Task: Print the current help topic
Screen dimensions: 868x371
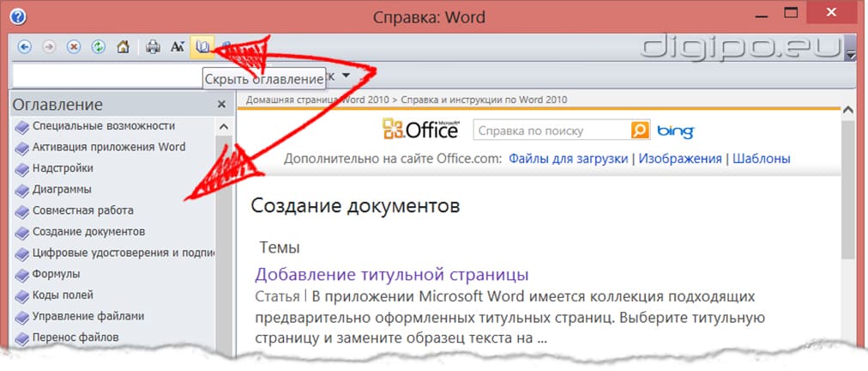Action: [x=152, y=47]
